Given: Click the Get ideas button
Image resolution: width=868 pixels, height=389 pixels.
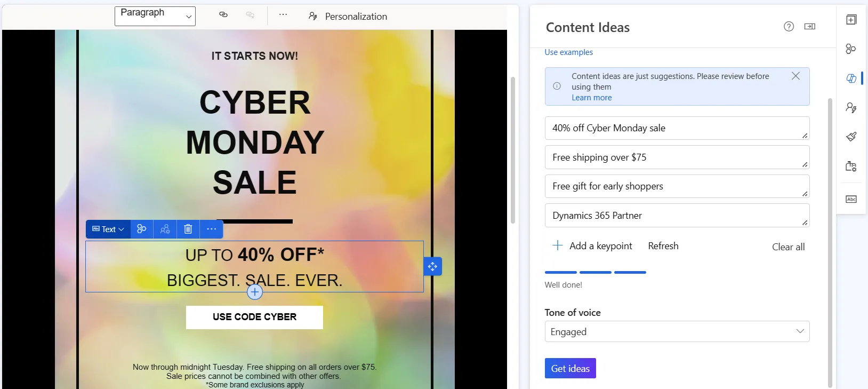Looking at the screenshot, I should coord(570,368).
